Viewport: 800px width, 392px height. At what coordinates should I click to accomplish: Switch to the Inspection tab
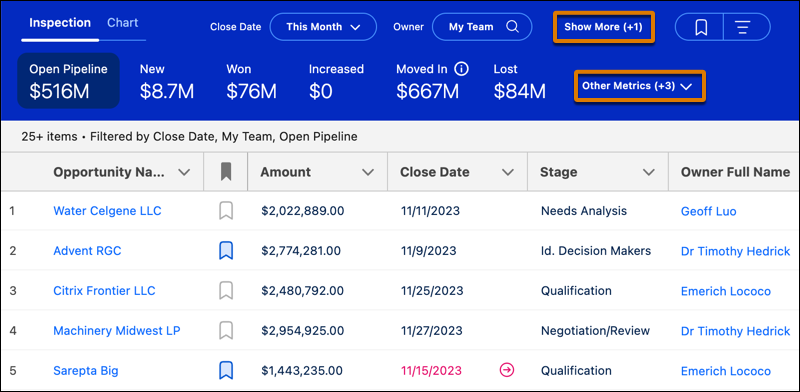(x=60, y=23)
